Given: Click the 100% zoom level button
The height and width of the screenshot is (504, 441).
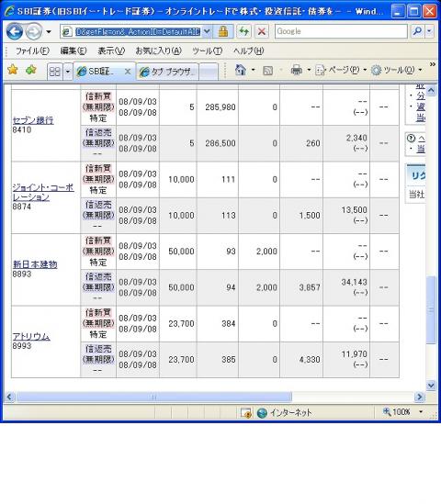Looking at the screenshot, I should pos(397,412).
